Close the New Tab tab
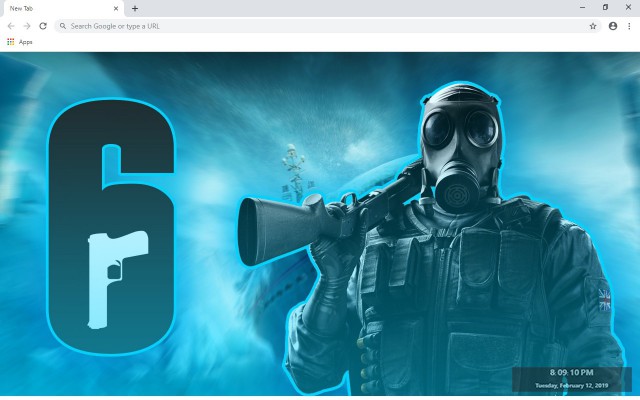Screen dimensions: 640x400 (116, 8)
